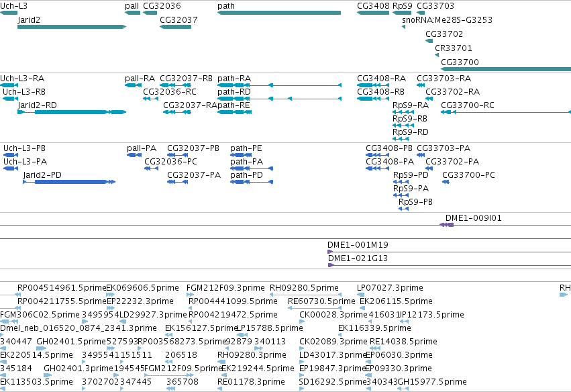Click the CG33702-PA protein label
This screenshot has height=392, width=571.
(x=452, y=162)
